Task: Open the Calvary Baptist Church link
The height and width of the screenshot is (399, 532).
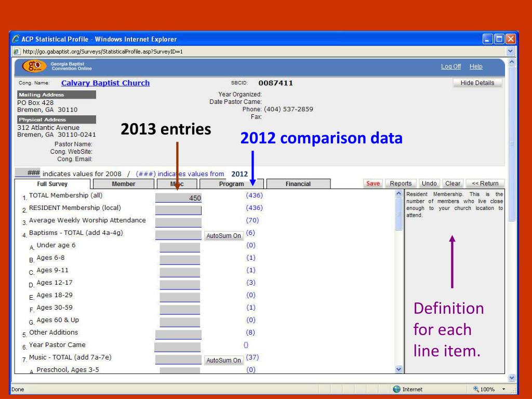Action: [105, 83]
